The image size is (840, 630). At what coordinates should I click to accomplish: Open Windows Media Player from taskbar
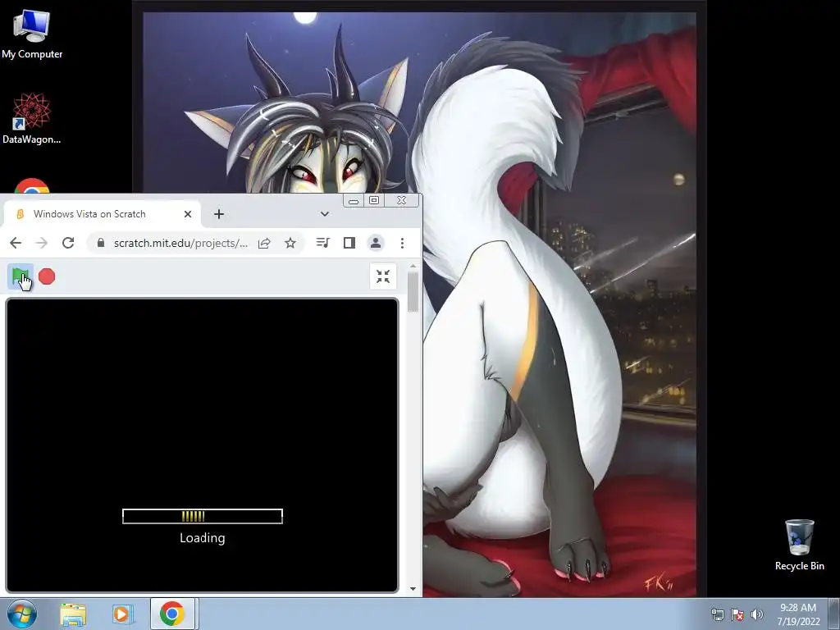tap(122, 614)
